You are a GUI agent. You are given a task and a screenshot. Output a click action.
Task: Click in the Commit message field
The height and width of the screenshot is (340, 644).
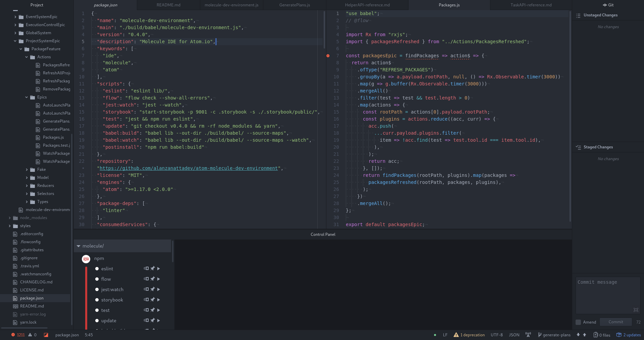[x=608, y=295]
